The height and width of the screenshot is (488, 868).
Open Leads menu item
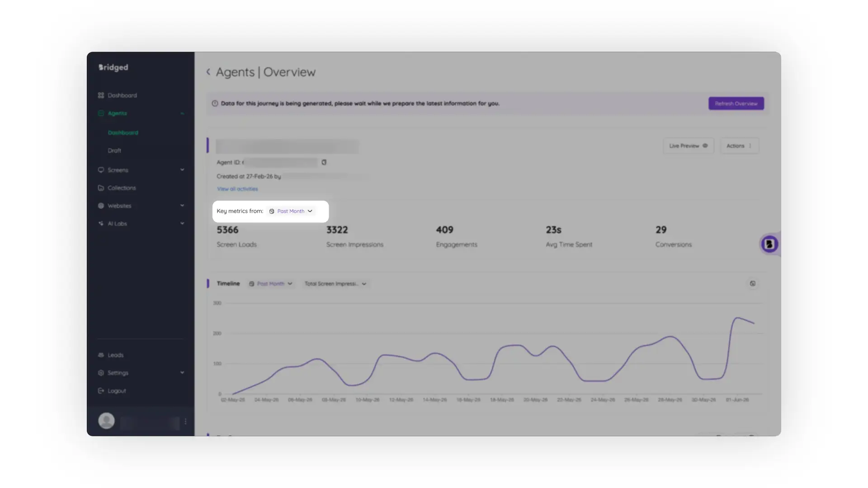click(115, 355)
